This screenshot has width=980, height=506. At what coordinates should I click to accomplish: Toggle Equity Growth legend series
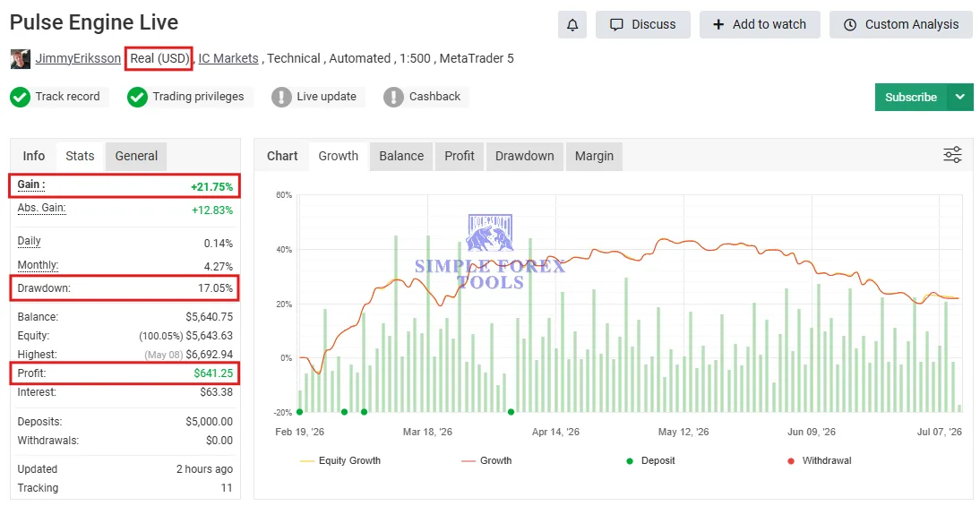pyautogui.click(x=340, y=460)
